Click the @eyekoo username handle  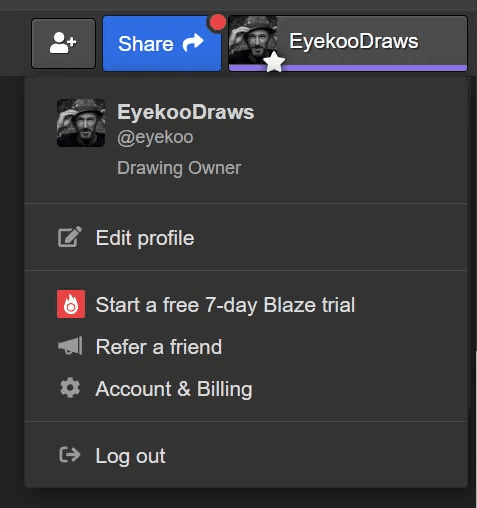coord(155,137)
